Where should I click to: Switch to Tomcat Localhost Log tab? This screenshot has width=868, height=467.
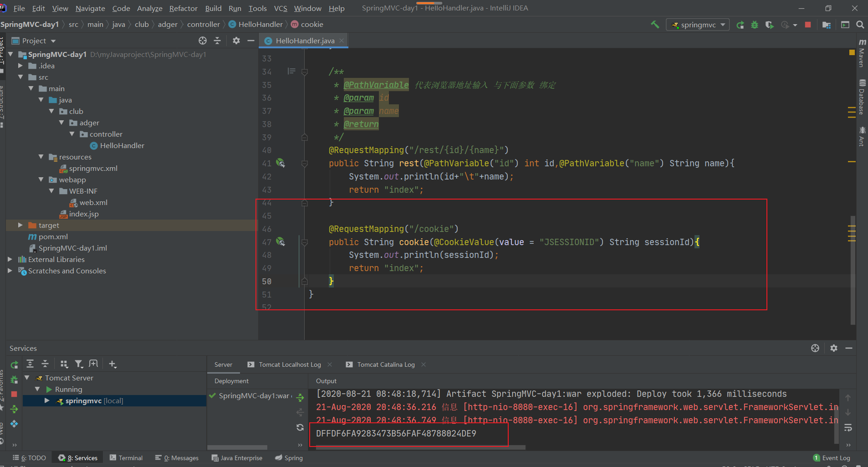[290, 364]
